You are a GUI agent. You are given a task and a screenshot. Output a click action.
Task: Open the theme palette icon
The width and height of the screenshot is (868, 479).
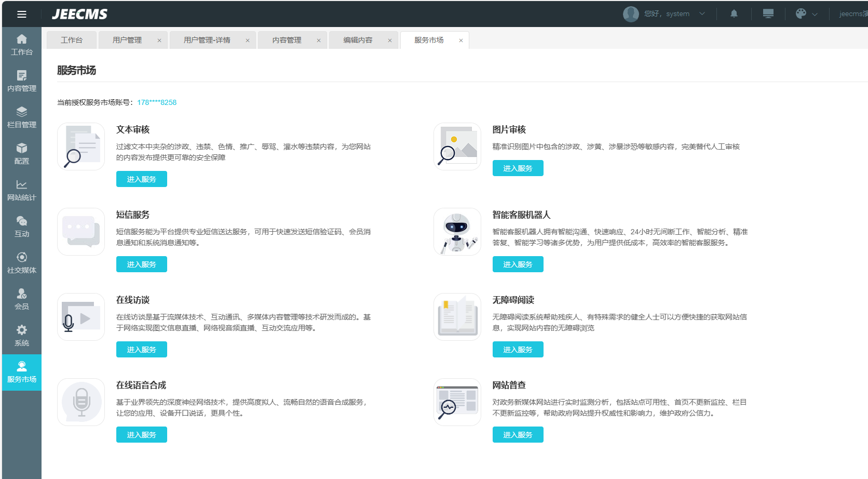(x=801, y=14)
